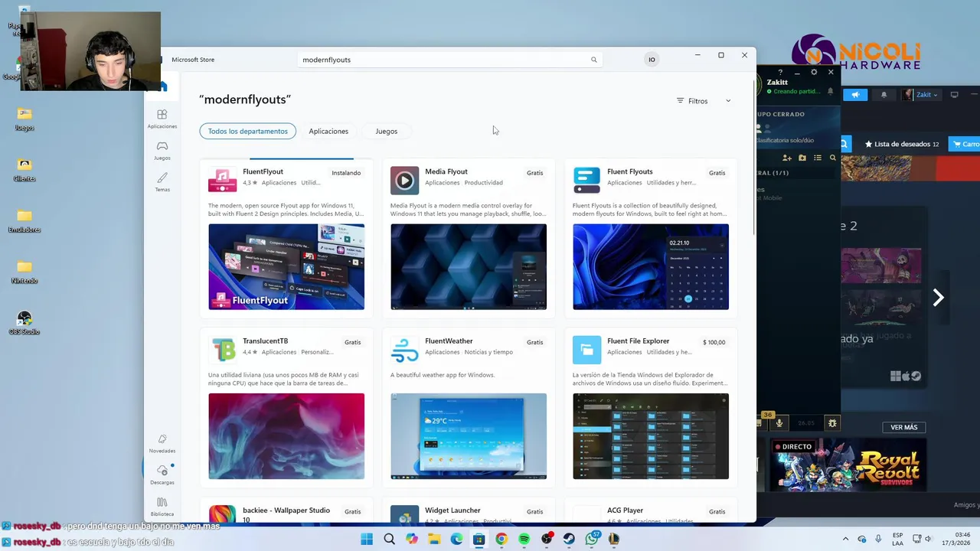Screen dimensions: 980x551
Task: Open FluentFlyout screenshot thumbnail
Action: point(286,267)
